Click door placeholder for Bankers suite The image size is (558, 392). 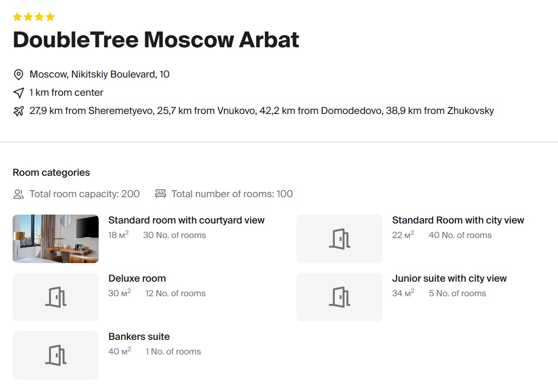55,355
